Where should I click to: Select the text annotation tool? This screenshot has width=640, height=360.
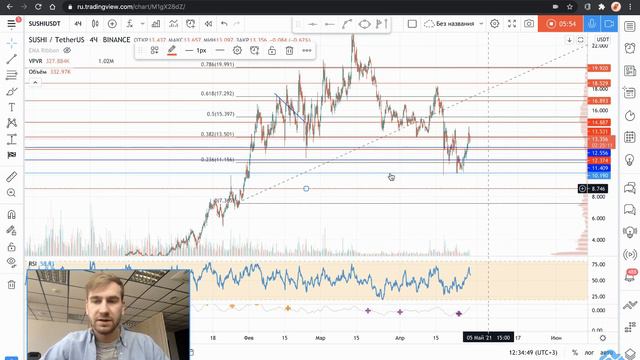pos(11,107)
